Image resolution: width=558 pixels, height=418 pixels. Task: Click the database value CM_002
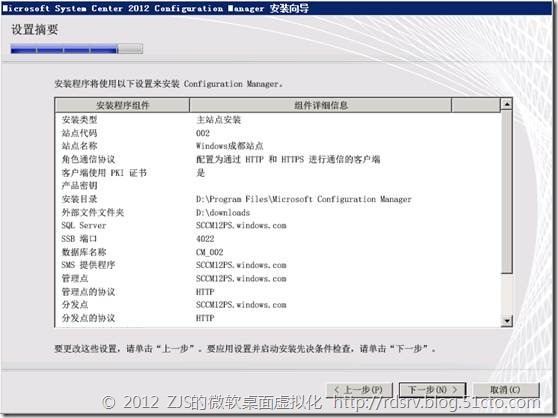(210, 252)
